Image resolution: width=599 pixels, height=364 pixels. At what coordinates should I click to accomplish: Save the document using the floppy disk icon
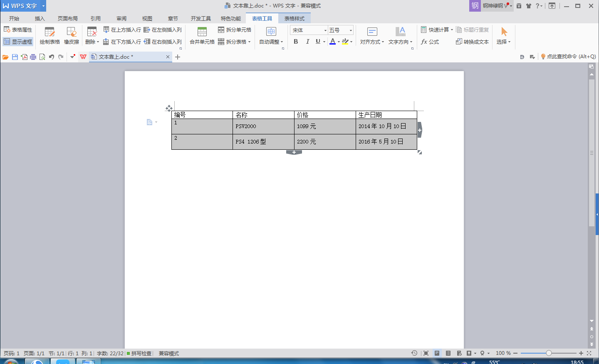tap(15, 57)
